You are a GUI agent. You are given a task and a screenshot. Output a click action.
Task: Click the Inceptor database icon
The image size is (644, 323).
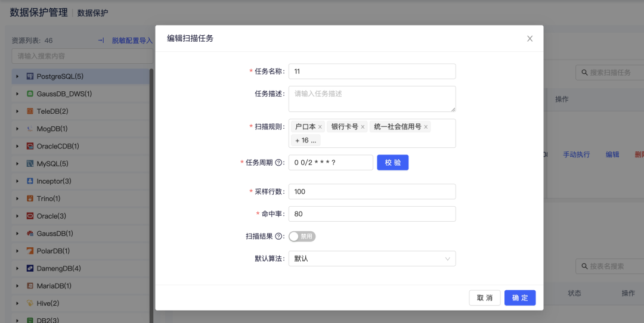coord(30,181)
